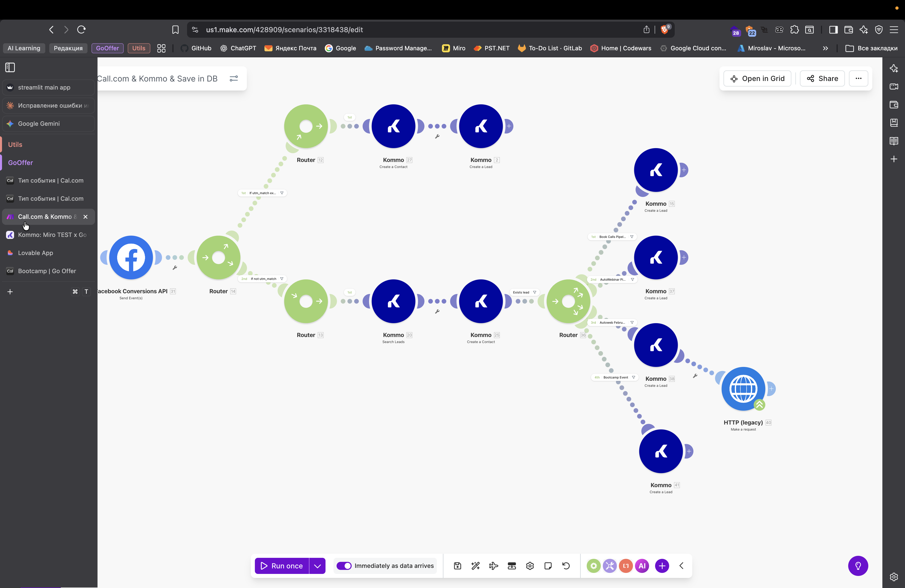Screen dimensions: 905x588
Task: Toggle the Immediately as data arrives switch
Action: 344,566
